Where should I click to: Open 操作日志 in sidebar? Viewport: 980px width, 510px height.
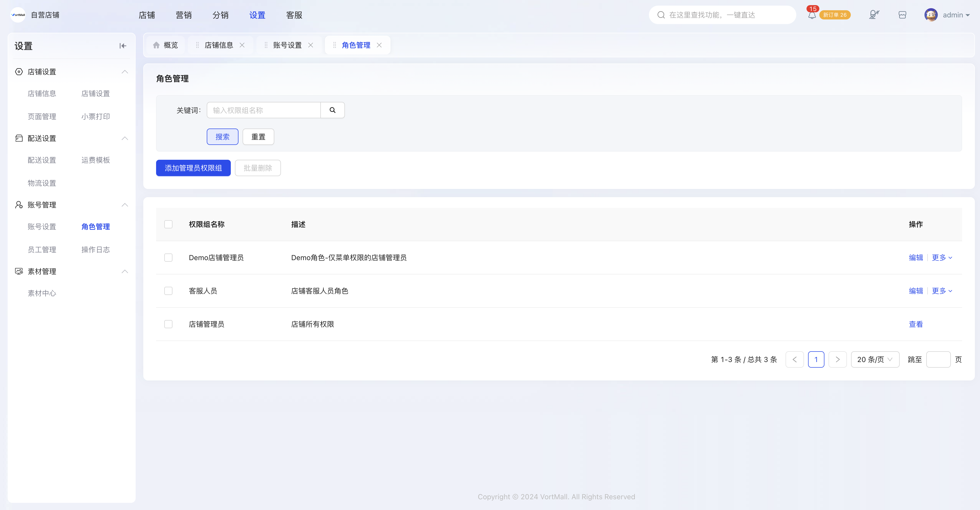95,250
